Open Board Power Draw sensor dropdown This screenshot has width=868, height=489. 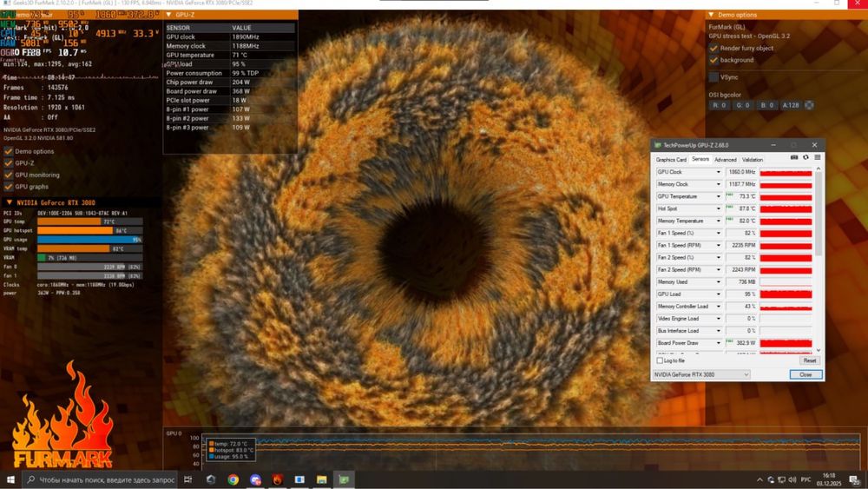pyautogui.click(x=719, y=343)
